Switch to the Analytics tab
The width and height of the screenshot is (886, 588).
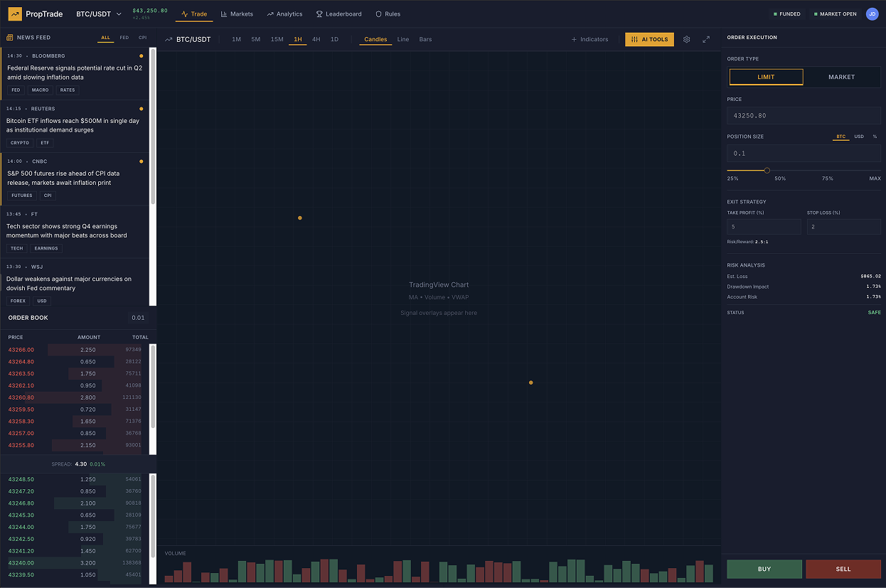tap(284, 14)
